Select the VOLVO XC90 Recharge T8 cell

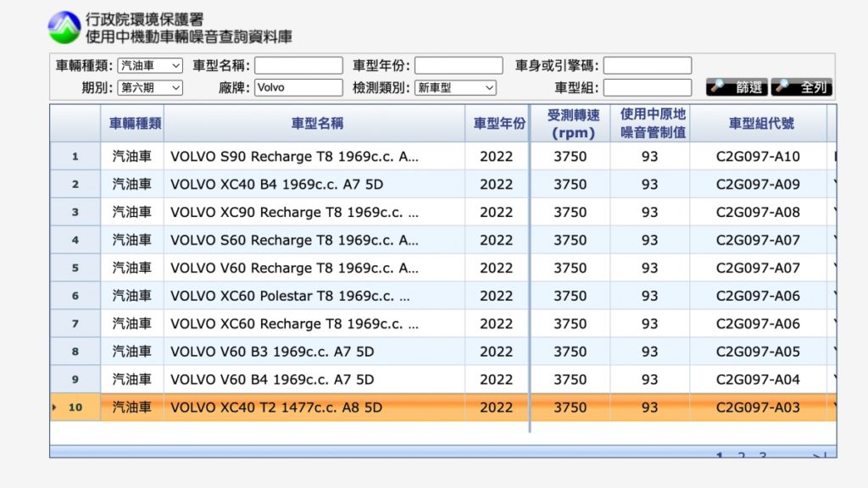(x=314, y=212)
